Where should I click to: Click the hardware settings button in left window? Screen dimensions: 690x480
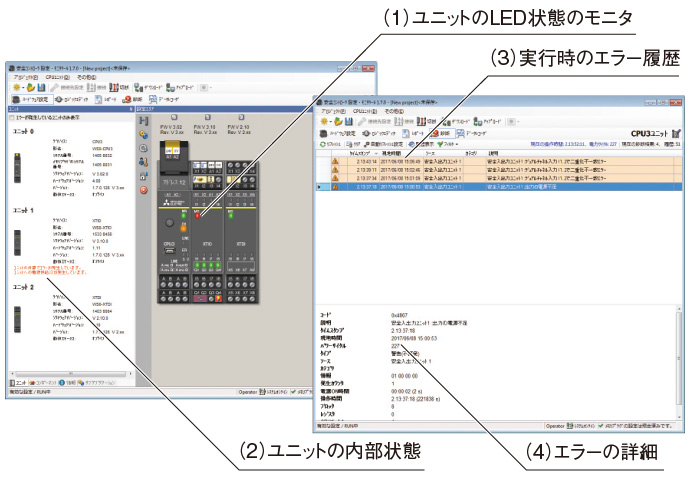31,100
